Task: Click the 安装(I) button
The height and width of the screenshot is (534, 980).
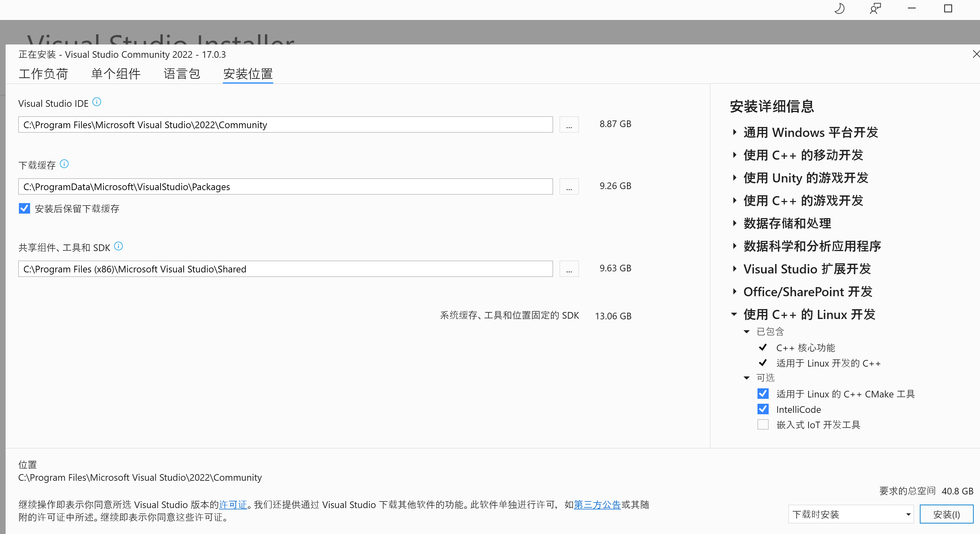Action: tap(946, 514)
